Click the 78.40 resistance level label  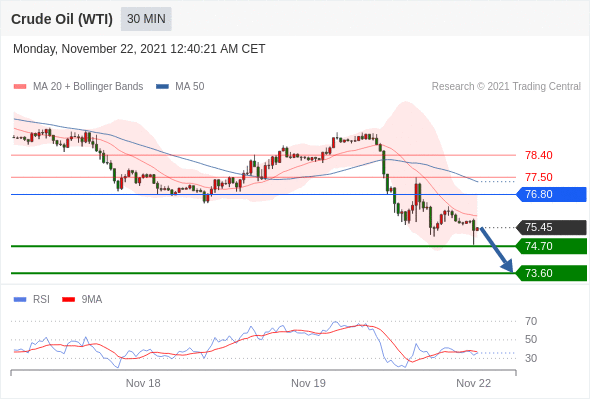(x=539, y=155)
